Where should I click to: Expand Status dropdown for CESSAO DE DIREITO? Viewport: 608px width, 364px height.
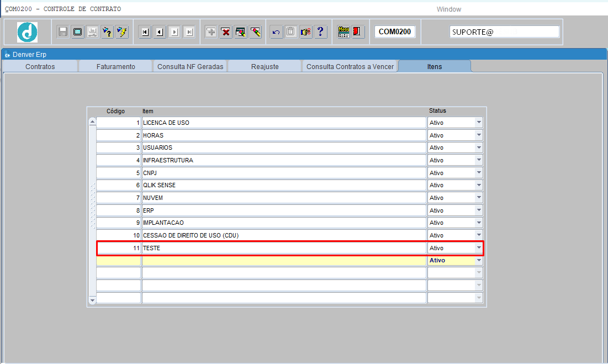click(479, 235)
